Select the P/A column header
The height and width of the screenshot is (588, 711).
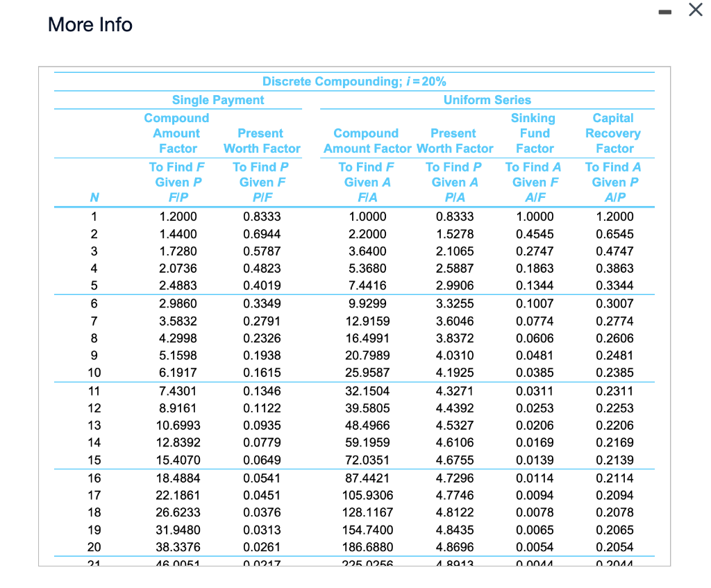455,198
